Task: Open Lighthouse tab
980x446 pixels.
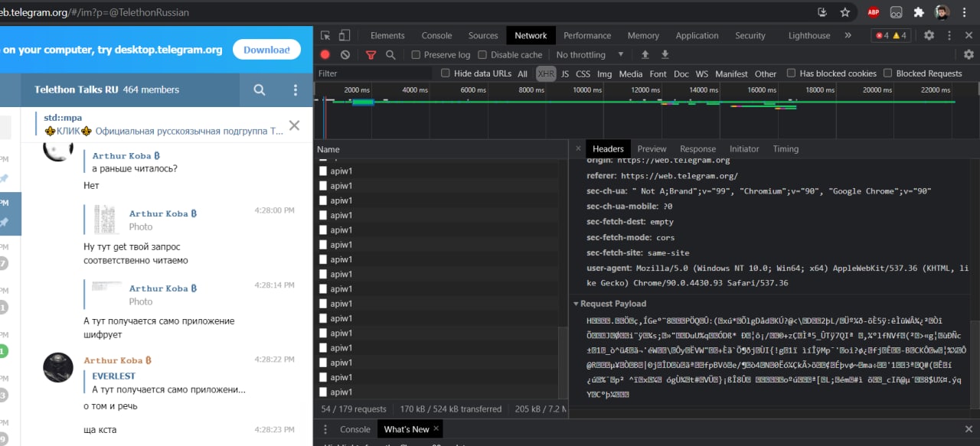Action: click(809, 35)
